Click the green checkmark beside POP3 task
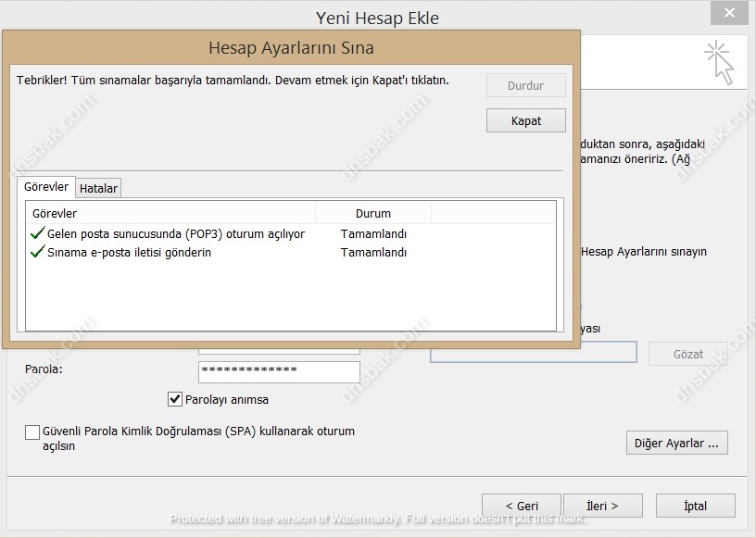 click(37, 232)
